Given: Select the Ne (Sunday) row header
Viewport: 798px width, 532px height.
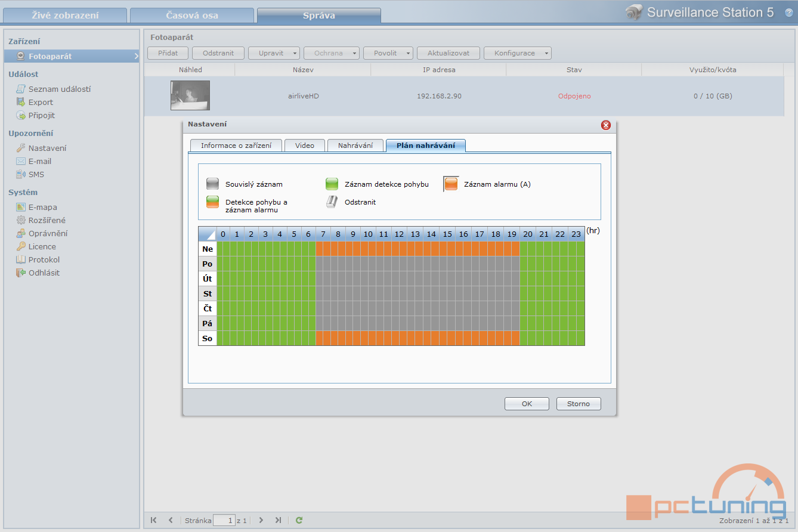Looking at the screenshot, I should (208, 249).
